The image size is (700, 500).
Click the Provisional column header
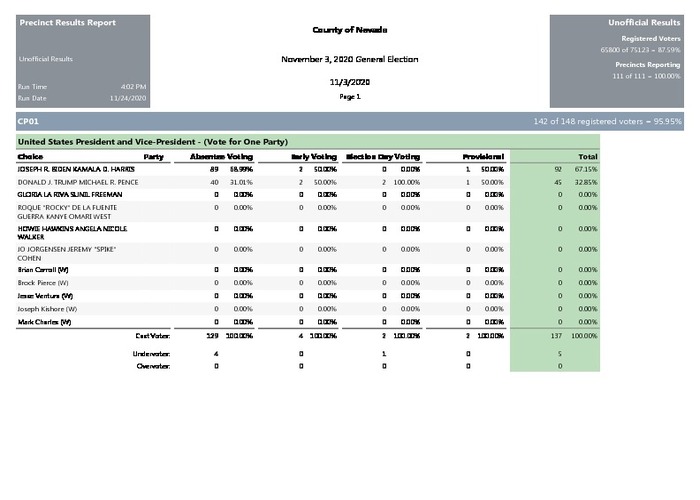point(481,157)
